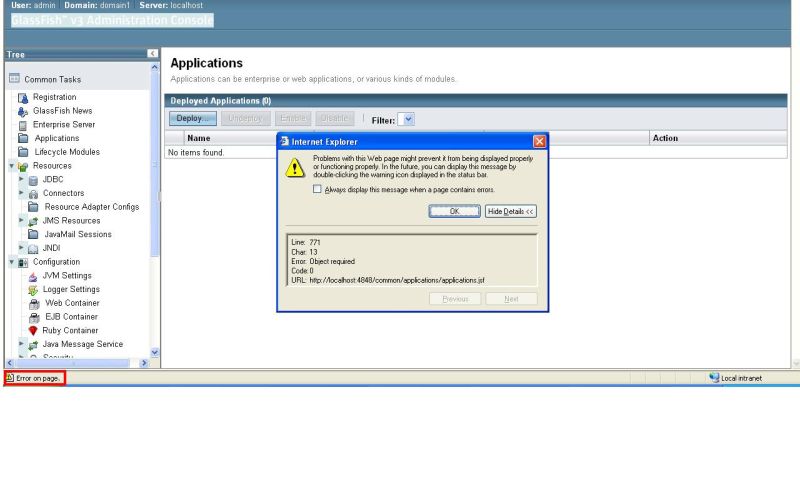Click the Action column header
The width and height of the screenshot is (800, 483).
[665, 138]
